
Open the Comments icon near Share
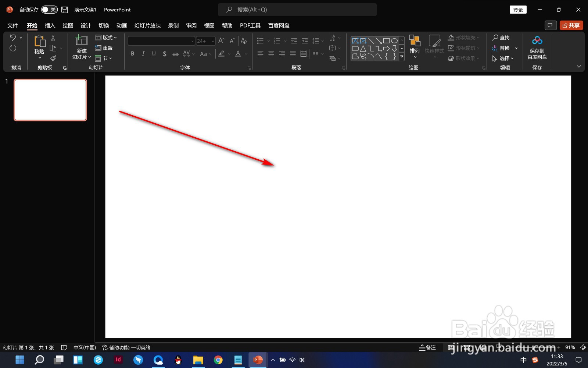[550, 25]
